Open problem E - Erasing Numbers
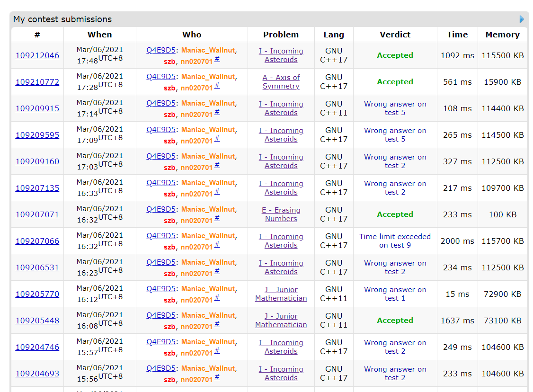 coord(281,214)
